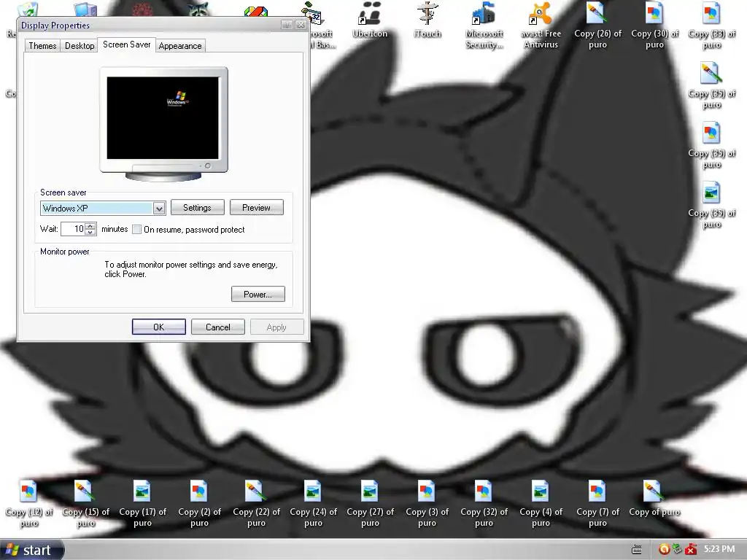747x560 pixels.
Task: Select the Copy (30) of puro file
Action: point(654,25)
